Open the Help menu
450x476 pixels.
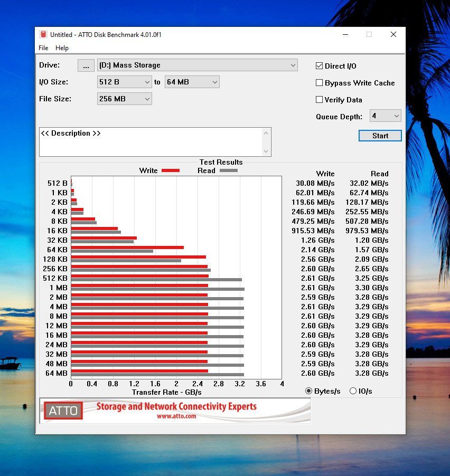(x=62, y=48)
